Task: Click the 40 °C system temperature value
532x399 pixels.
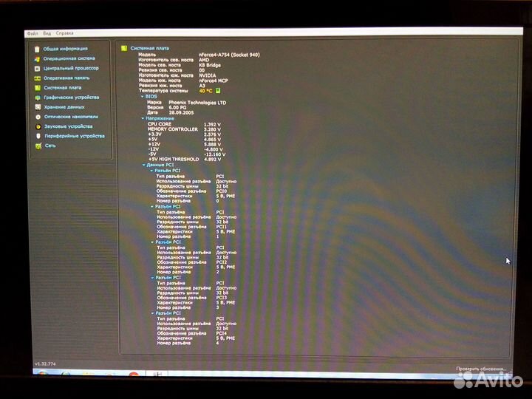Action: click(x=205, y=91)
